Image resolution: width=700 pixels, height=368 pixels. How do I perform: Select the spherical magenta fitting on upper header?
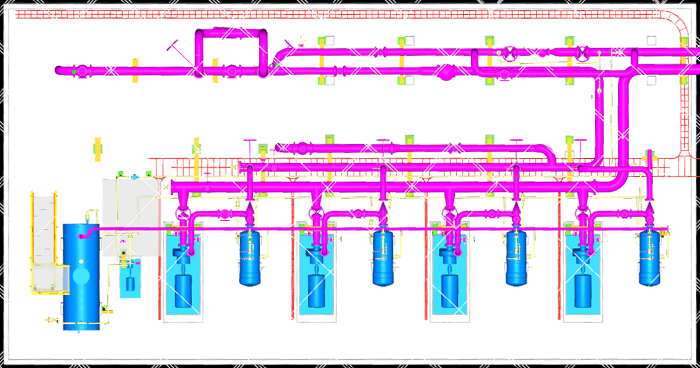pos(446,72)
